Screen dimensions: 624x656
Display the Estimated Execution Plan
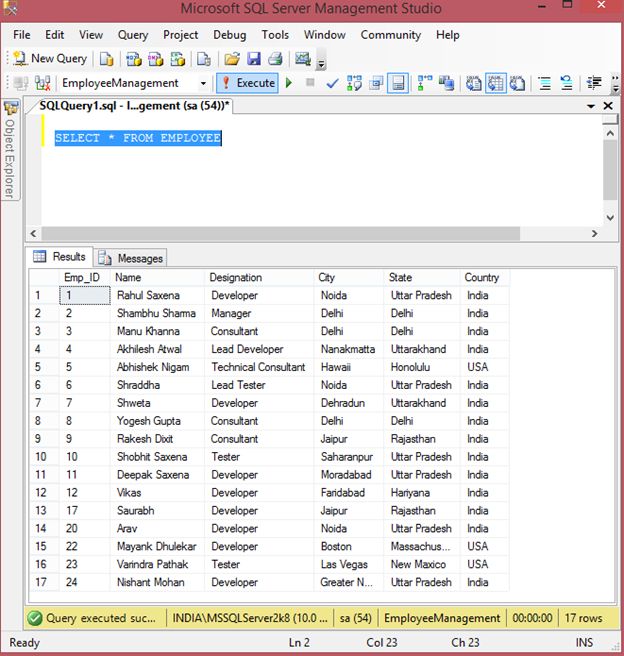coord(354,83)
